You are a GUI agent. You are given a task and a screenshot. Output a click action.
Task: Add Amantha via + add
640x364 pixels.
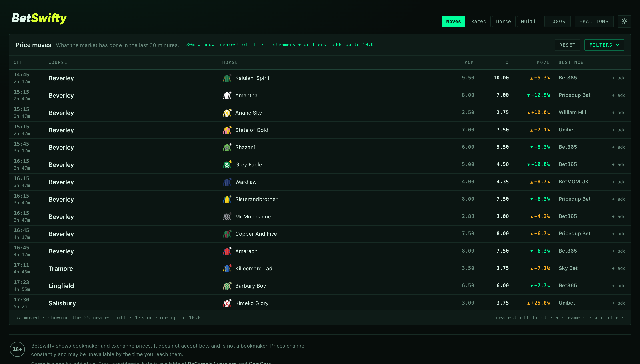(x=619, y=95)
